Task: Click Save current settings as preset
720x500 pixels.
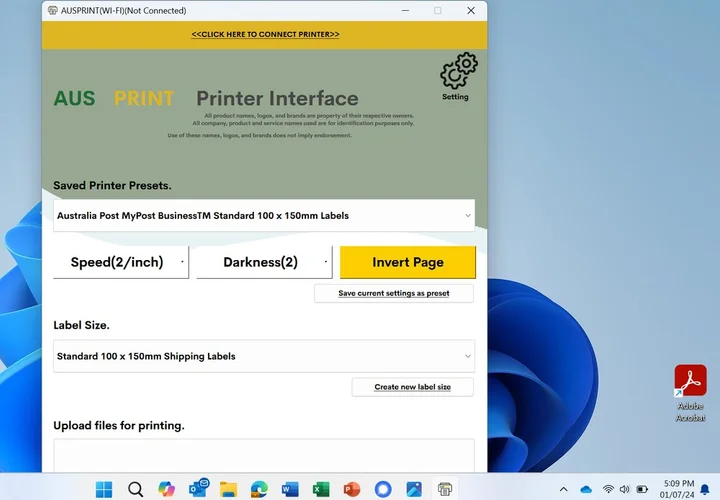Action: (393, 294)
